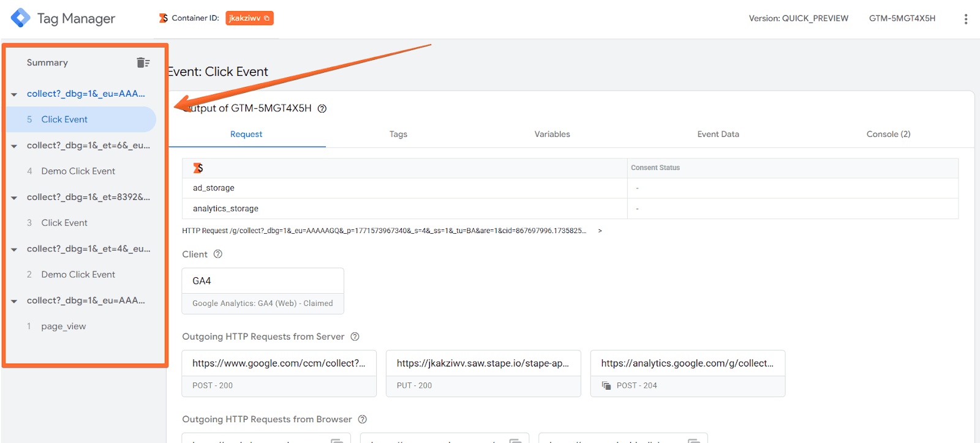980x443 pixels.
Task: Copy the container ID jkakziwv badge
Action: [x=249, y=18]
